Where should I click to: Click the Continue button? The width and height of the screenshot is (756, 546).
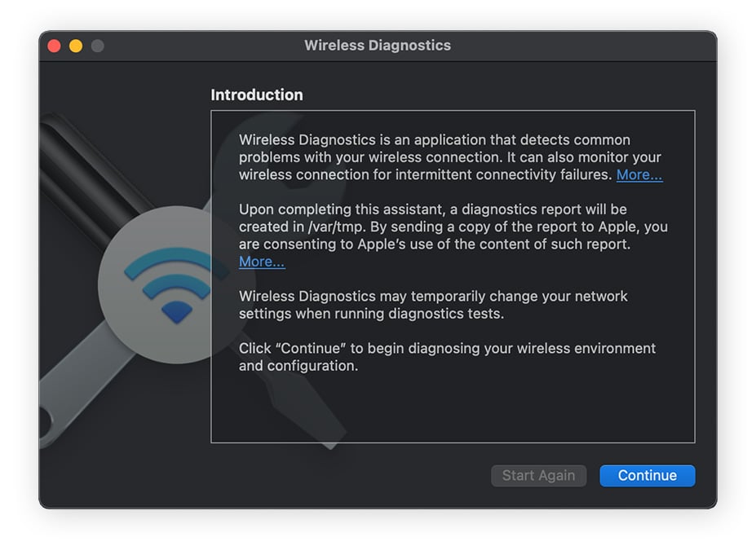pyautogui.click(x=647, y=475)
